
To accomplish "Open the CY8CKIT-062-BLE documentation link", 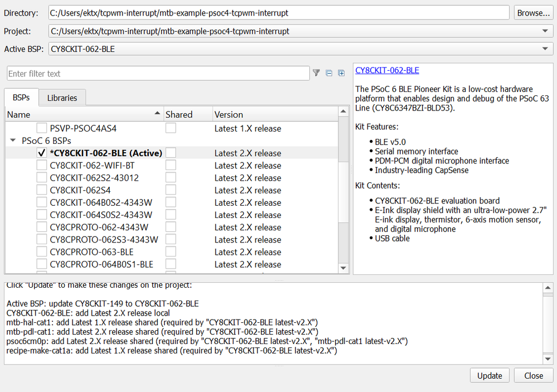I will pos(387,70).
